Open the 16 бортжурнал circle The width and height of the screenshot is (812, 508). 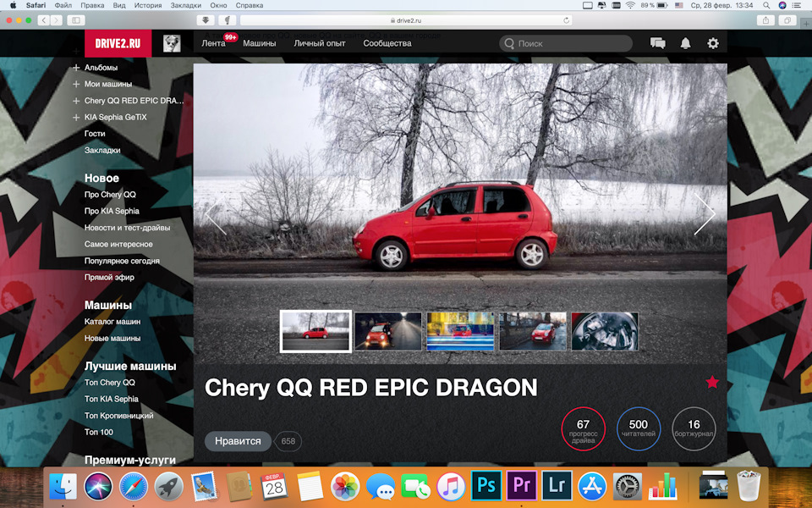point(694,429)
